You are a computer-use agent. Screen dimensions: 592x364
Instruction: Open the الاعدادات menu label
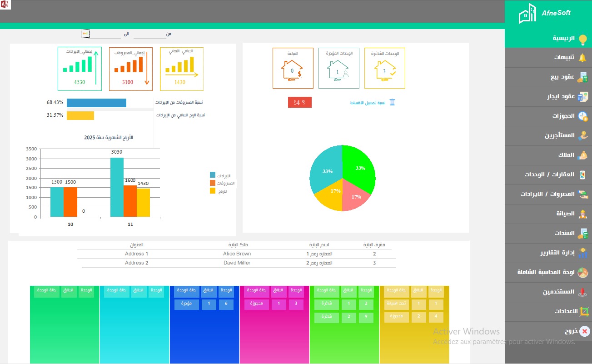coord(566,311)
